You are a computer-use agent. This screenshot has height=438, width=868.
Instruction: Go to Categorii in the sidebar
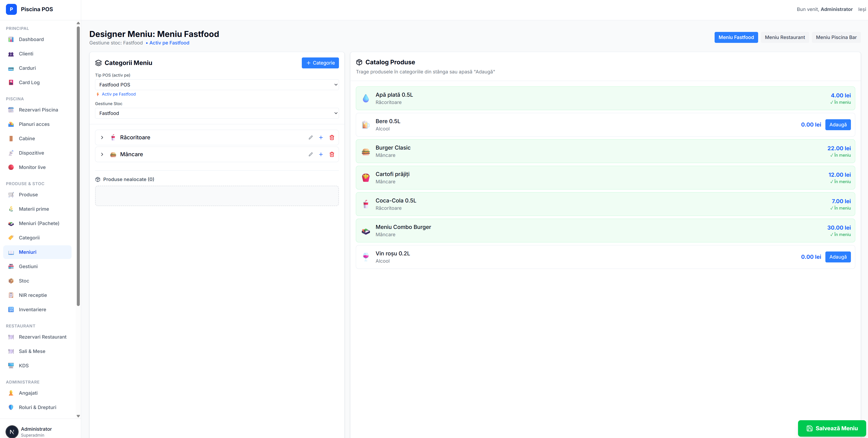coord(37,238)
